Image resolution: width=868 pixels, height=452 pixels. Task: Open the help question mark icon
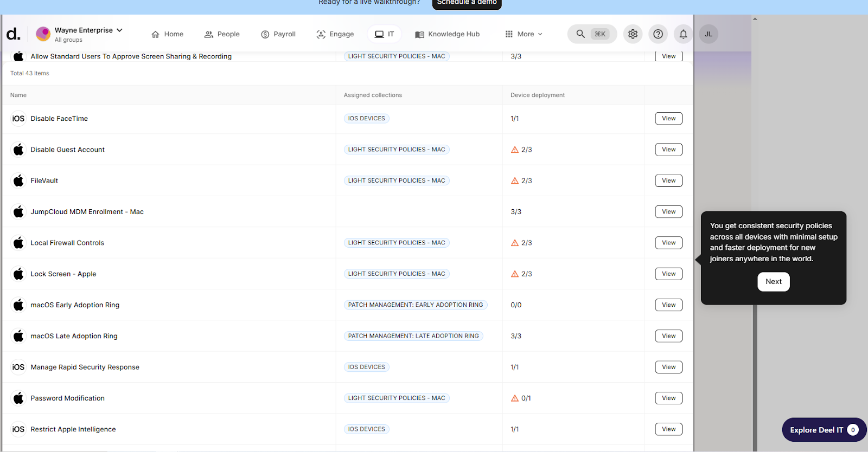pyautogui.click(x=658, y=34)
